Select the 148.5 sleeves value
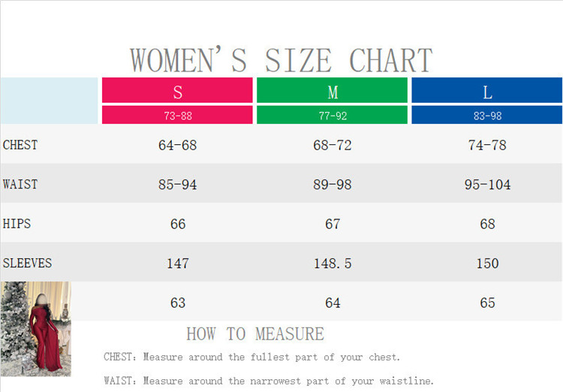This screenshot has width=563, height=392. [x=332, y=264]
